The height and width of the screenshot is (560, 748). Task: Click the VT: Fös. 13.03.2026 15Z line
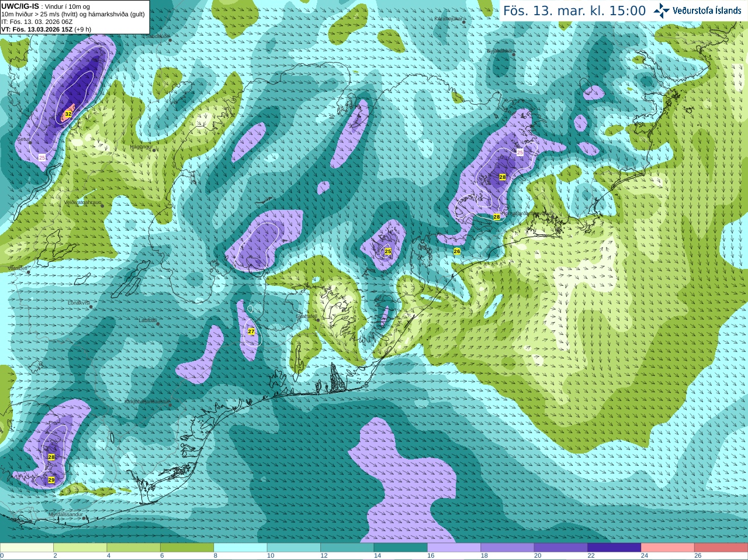[x=46, y=29]
